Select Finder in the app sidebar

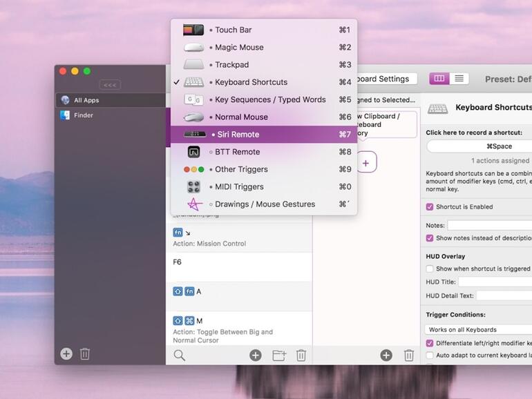point(111,115)
